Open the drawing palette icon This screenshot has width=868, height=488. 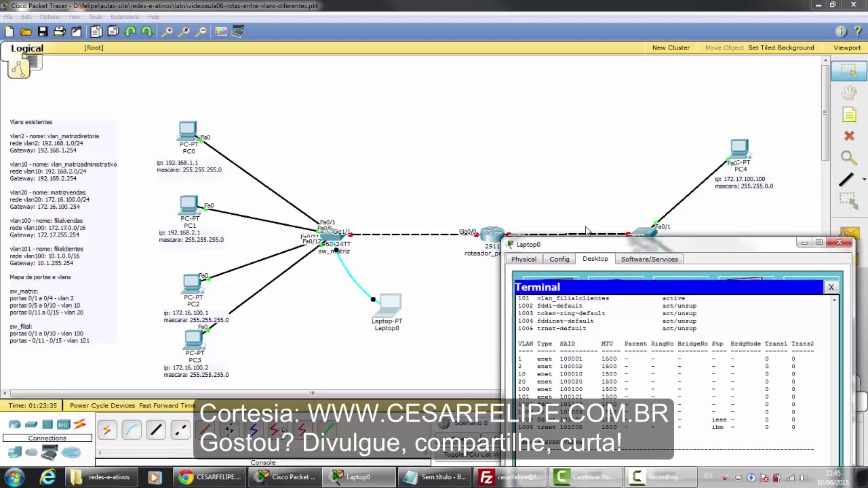(x=221, y=31)
